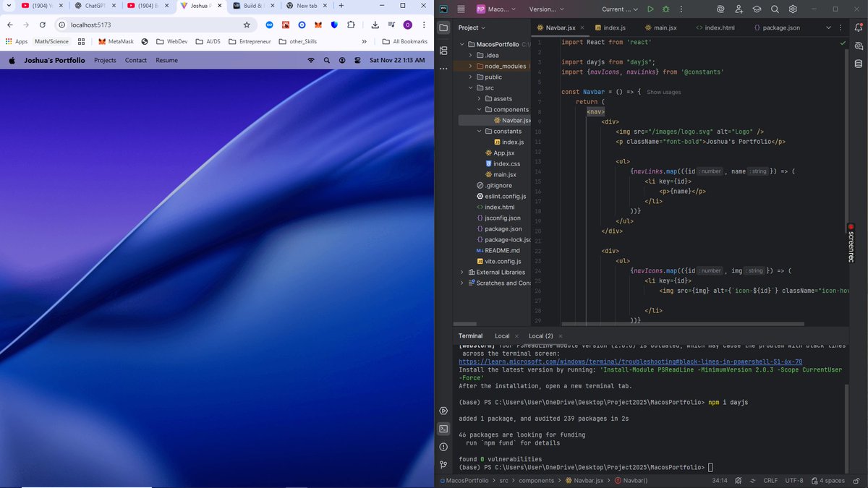Open App.jsx in the project tree

click(503, 153)
